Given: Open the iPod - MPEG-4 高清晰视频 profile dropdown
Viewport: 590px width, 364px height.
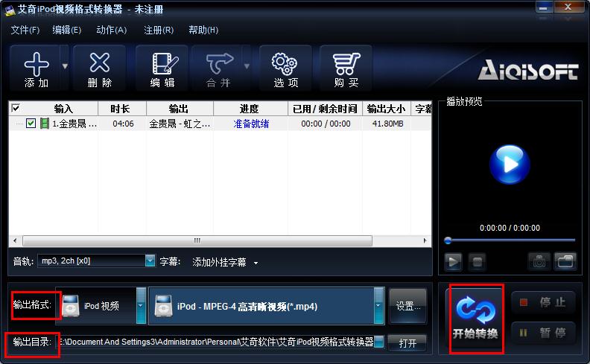Looking at the screenshot, I should [x=378, y=306].
